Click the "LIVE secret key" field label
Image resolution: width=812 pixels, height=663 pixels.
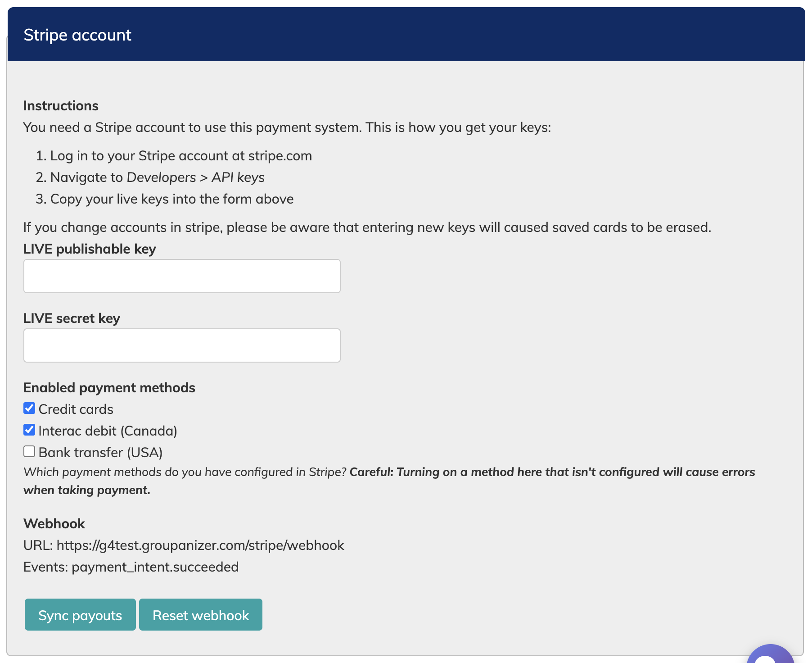pyautogui.click(x=72, y=318)
